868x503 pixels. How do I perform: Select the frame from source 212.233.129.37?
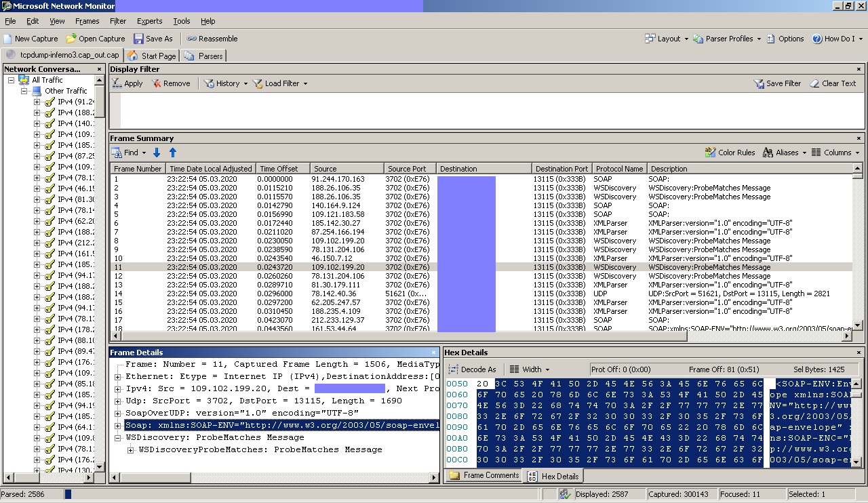click(x=481, y=320)
